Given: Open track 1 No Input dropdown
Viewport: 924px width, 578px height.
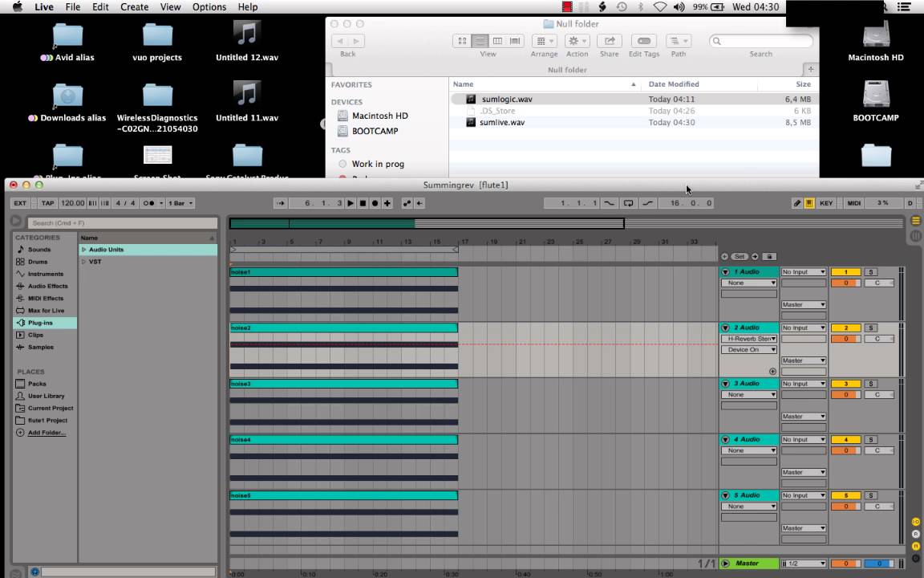Looking at the screenshot, I should (804, 272).
